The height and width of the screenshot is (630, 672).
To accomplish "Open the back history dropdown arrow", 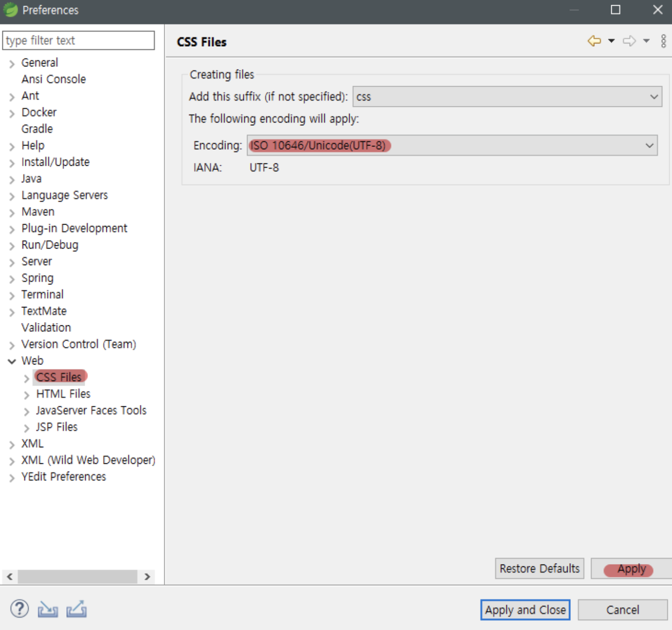I will tap(611, 41).
